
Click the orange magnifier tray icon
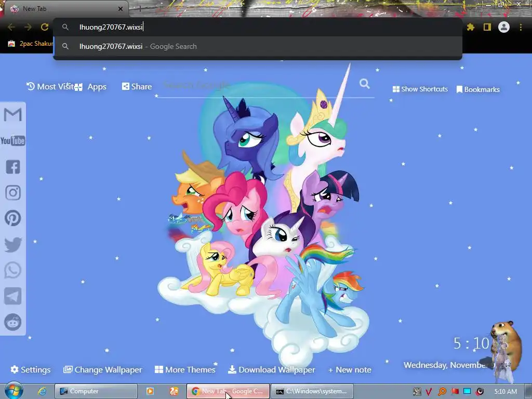tap(442, 392)
